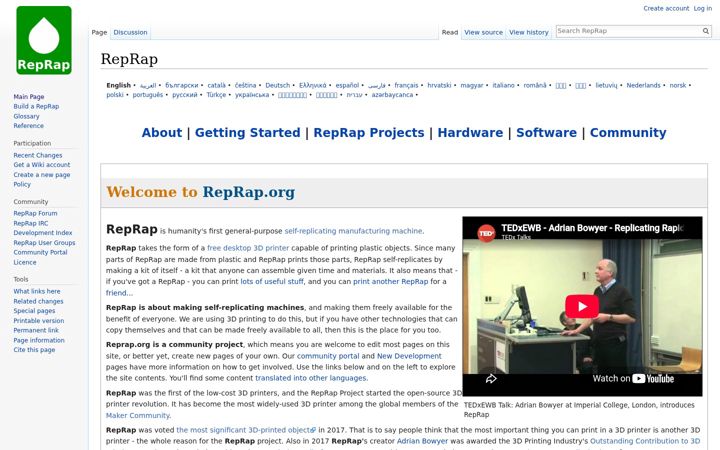Open self-replicating manufacturing machine link
The height and width of the screenshot is (450, 720).
click(353, 231)
